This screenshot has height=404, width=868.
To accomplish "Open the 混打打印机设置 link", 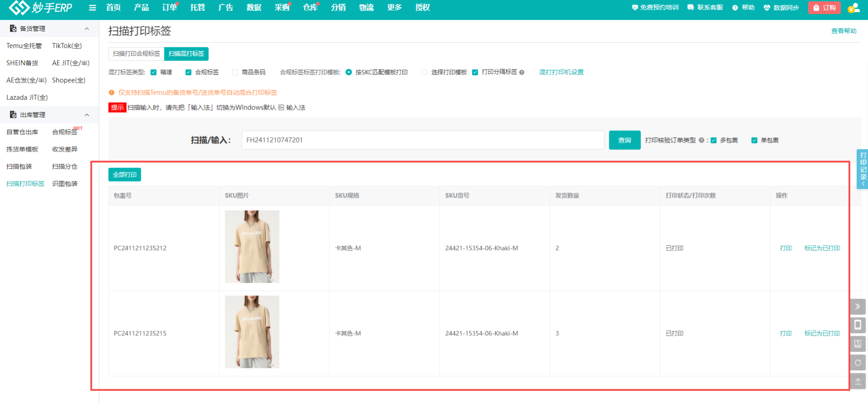I will tap(561, 72).
